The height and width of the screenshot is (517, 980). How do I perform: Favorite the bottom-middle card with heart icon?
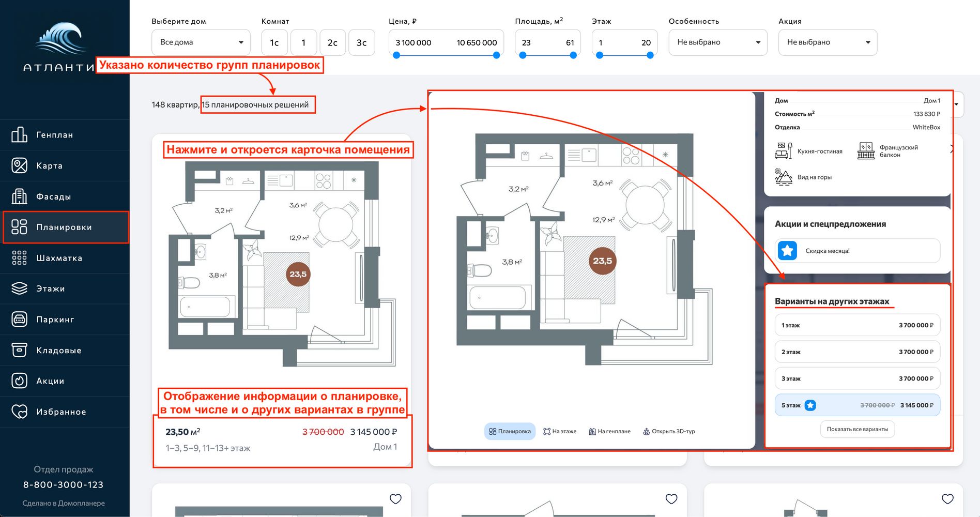coord(671,499)
